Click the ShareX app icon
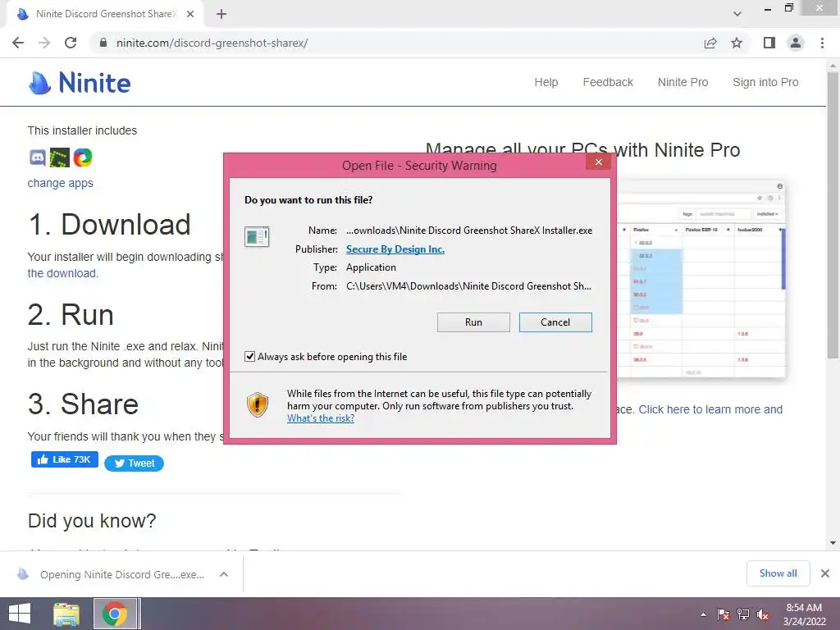 click(83, 157)
